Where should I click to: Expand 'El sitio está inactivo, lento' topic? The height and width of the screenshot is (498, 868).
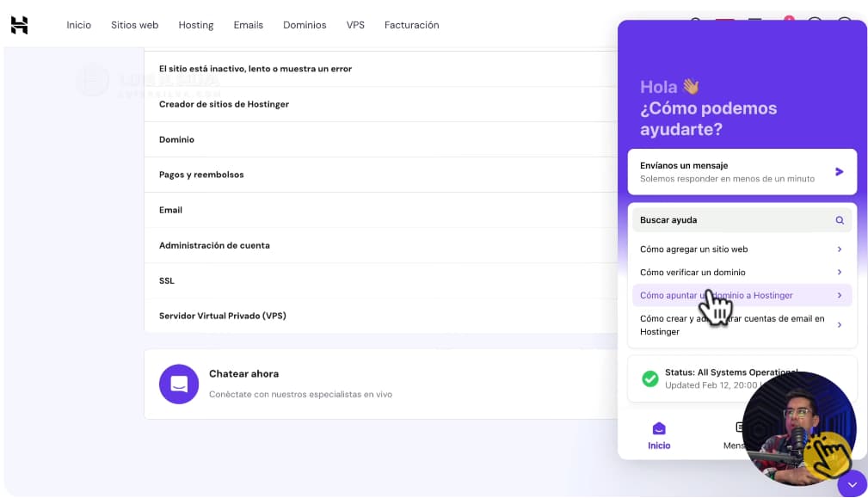click(x=381, y=69)
